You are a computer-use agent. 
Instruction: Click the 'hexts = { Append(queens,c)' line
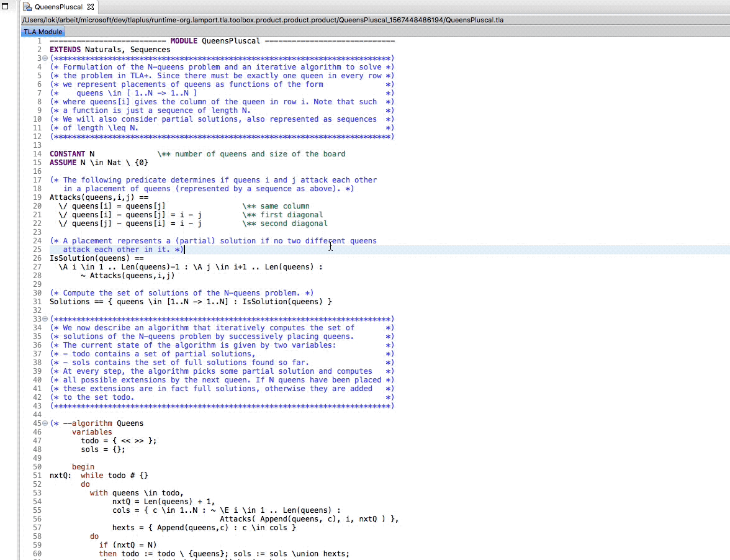click(204, 528)
